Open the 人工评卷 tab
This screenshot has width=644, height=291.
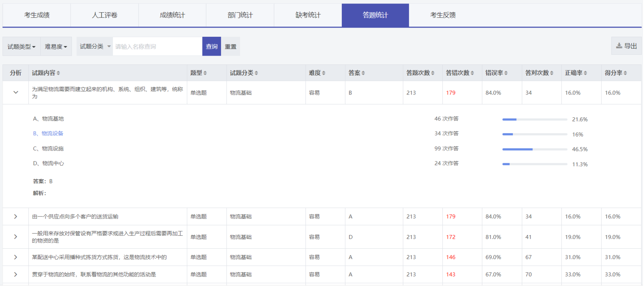click(x=105, y=15)
